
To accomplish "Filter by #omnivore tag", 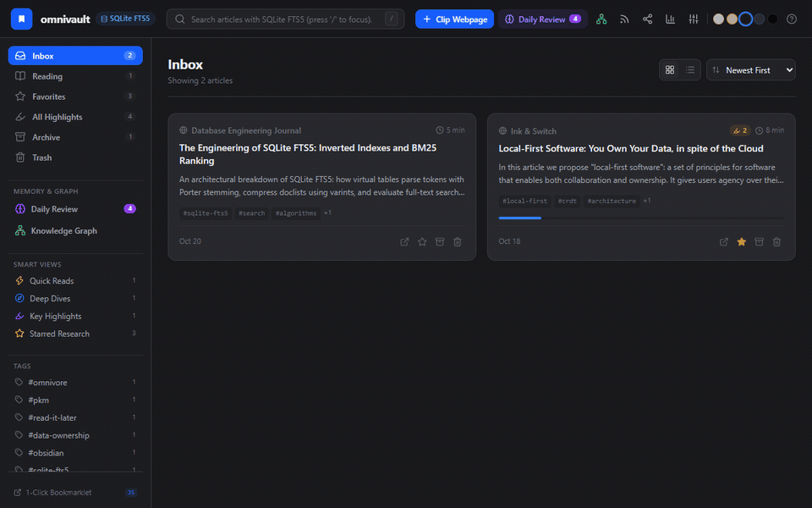I will [75, 382].
